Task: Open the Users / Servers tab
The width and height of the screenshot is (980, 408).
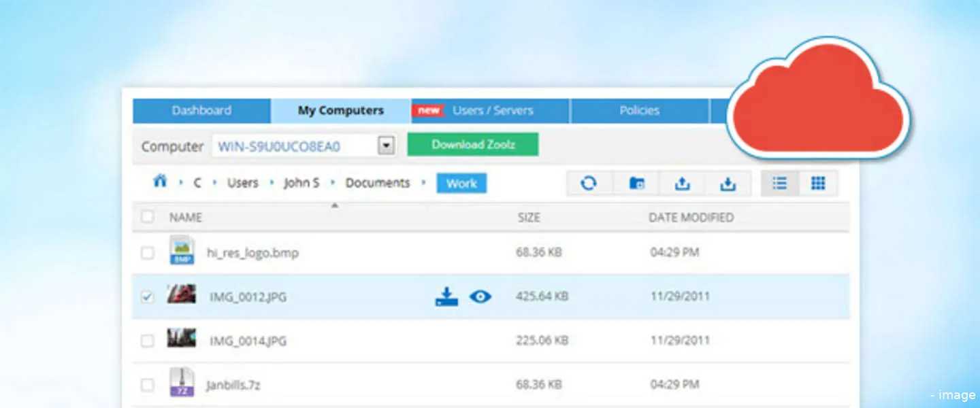Action: tap(492, 111)
